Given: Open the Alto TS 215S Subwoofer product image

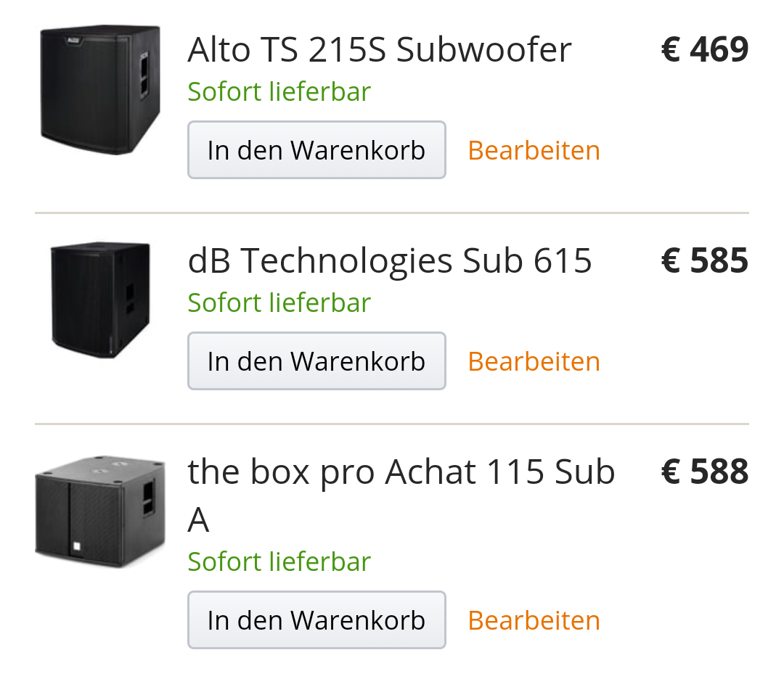Looking at the screenshot, I should point(100,89).
